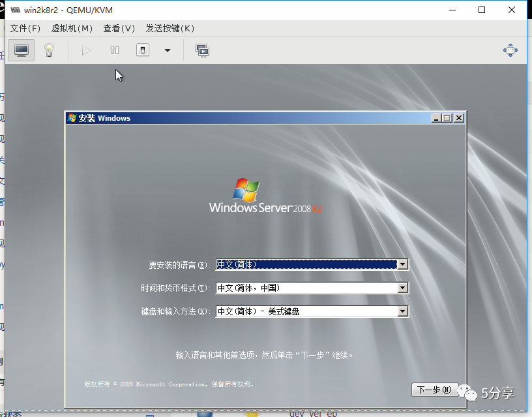532x417 pixels.
Task: Expand the 要安装的语言 dropdown arrow
Action: pyautogui.click(x=403, y=264)
